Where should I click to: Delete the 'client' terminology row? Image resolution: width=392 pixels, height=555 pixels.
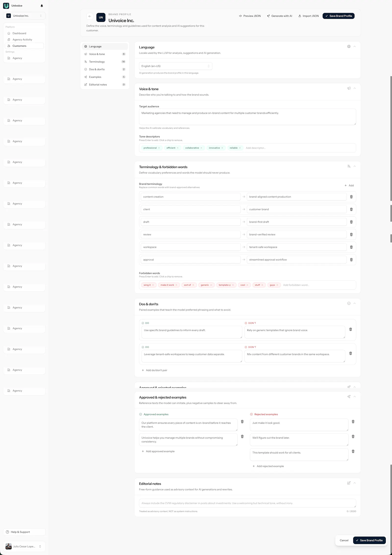tap(351, 209)
